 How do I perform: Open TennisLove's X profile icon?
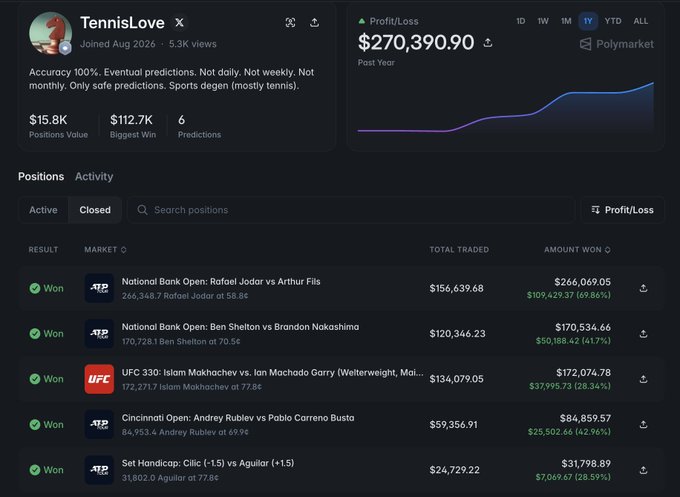pyautogui.click(x=179, y=23)
